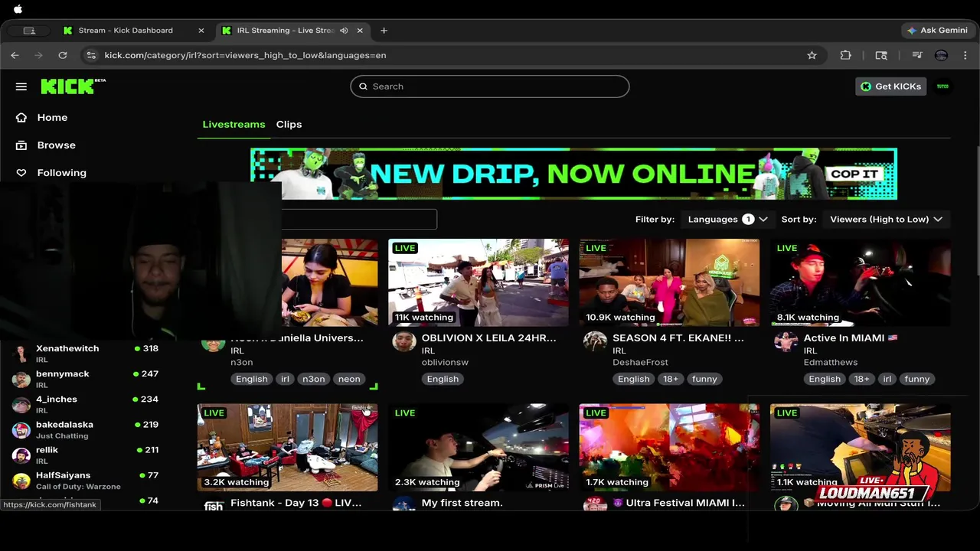Switch to the Livestreams tab

click(x=234, y=124)
